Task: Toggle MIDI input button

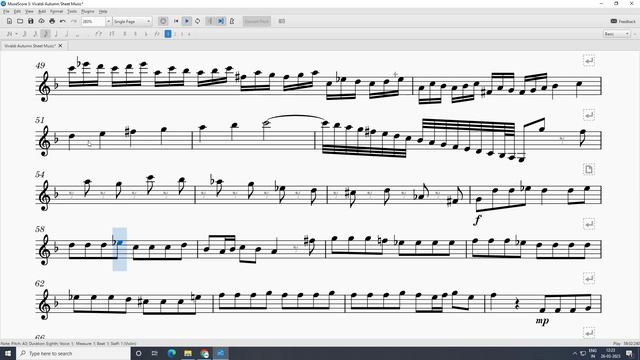Action: [163, 21]
